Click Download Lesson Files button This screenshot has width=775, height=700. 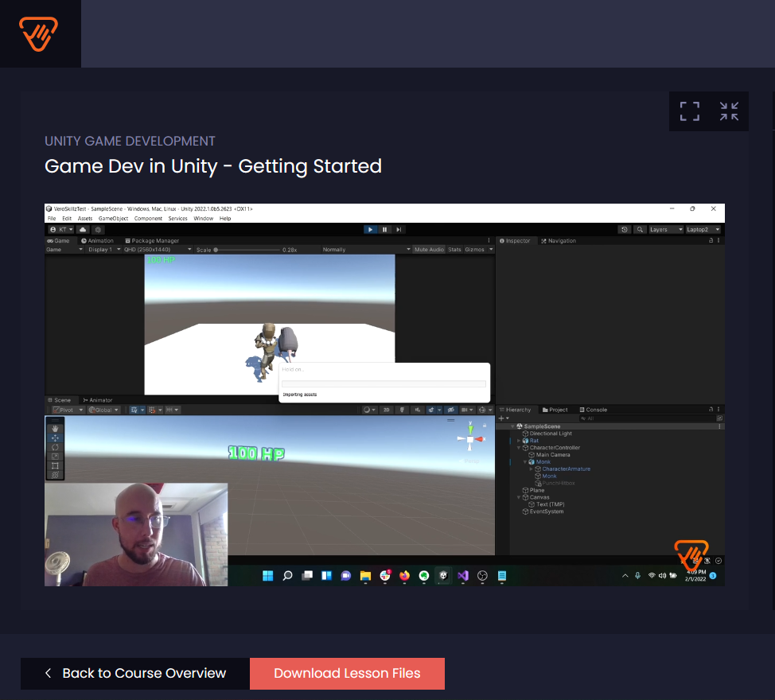[x=347, y=673]
